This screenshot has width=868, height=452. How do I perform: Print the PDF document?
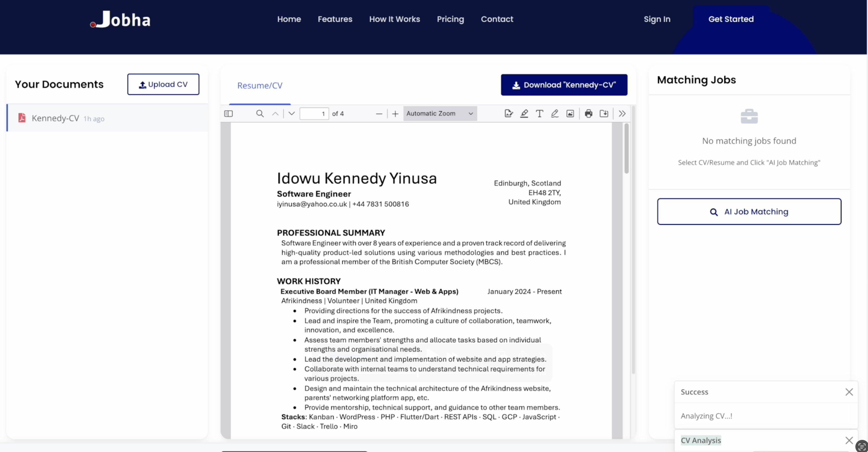point(589,113)
